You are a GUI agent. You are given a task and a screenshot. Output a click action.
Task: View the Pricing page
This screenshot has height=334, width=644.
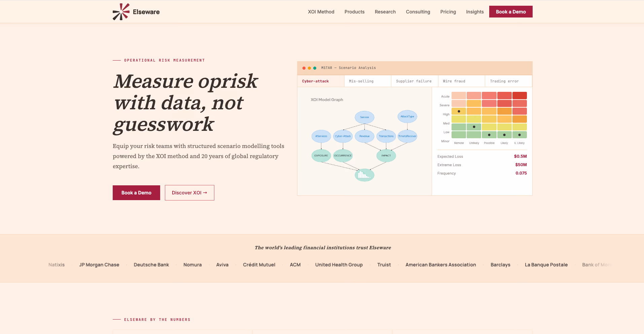tap(448, 12)
